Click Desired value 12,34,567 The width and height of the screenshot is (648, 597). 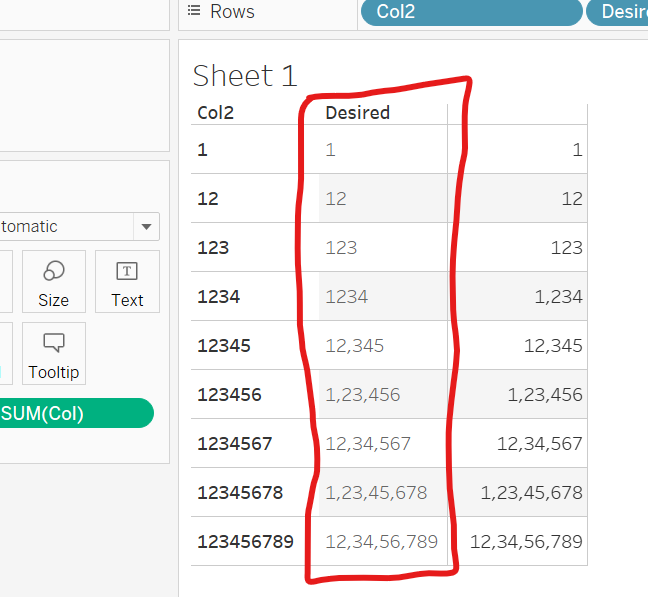[368, 444]
